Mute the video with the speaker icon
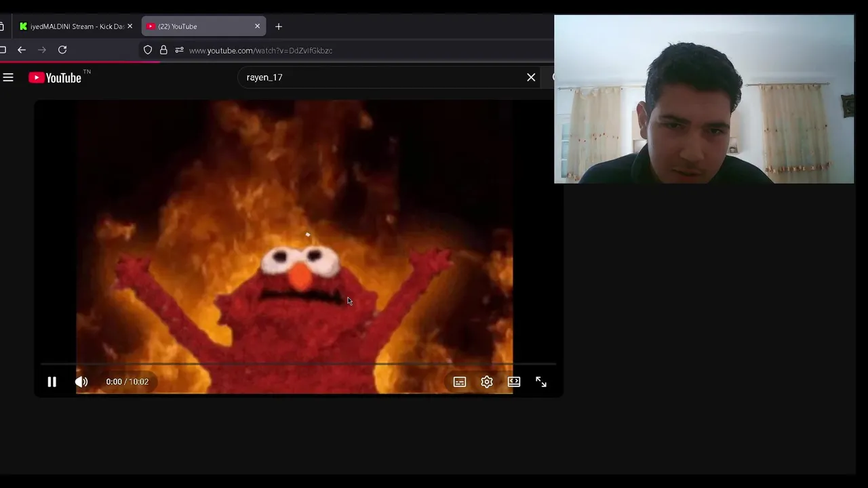 click(81, 382)
